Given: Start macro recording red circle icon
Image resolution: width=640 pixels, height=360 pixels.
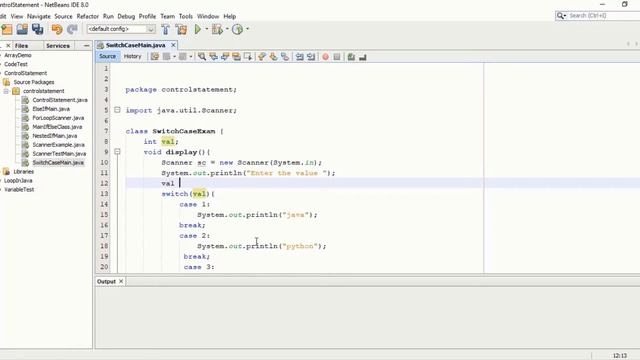Looking at the screenshot, I should tap(325, 57).
